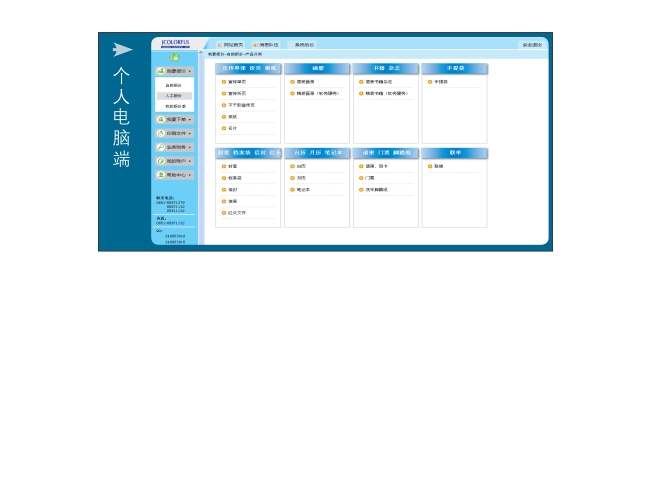
Task: Open the 信纸 link in the envelope card
Action: [x=232, y=201]
